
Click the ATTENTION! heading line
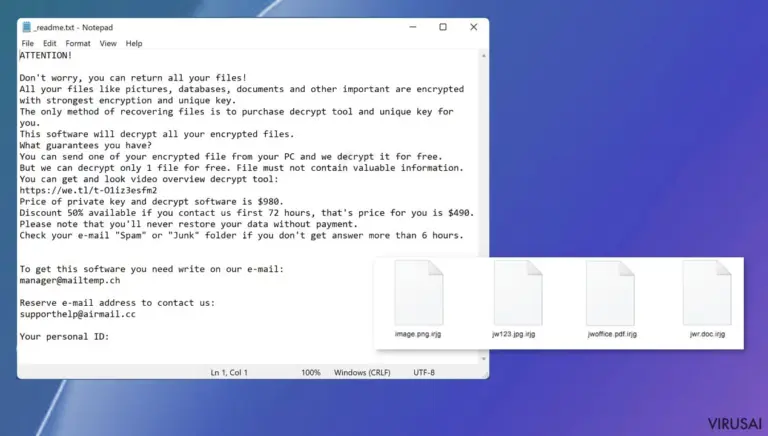click(46, 55)
